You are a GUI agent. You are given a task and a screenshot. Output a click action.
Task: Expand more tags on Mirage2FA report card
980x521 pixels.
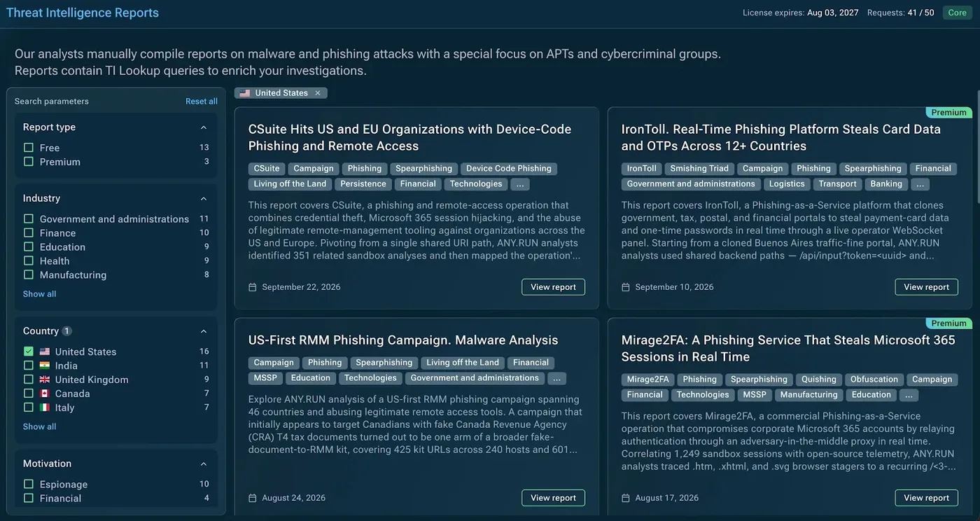click(x=909, y=395)
